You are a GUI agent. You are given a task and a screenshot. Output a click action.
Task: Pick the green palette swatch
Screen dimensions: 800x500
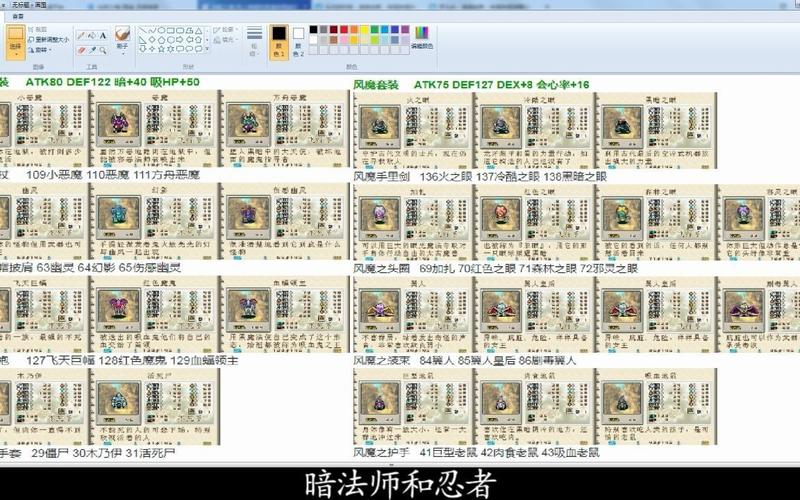[374, 30]
